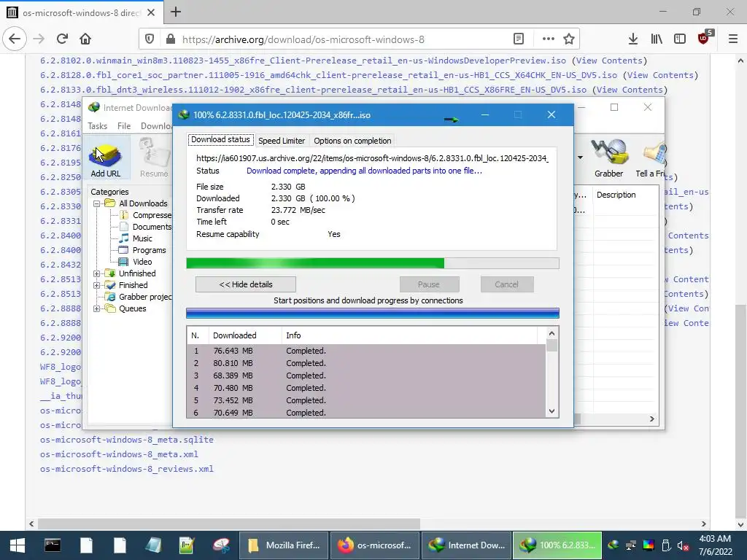Open Mozilla Firefox folder taskbar button

(284, 545)
